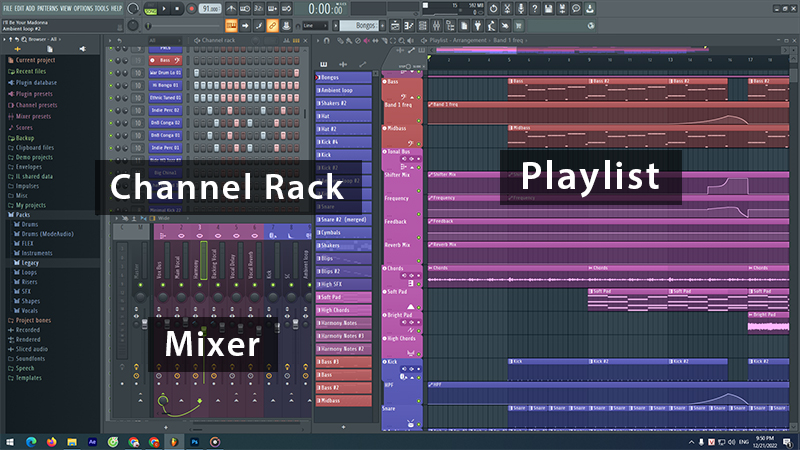The image size is (800, 450).
Task: Select the Kick #4 pattern in picker
Action: pos(343,142)
